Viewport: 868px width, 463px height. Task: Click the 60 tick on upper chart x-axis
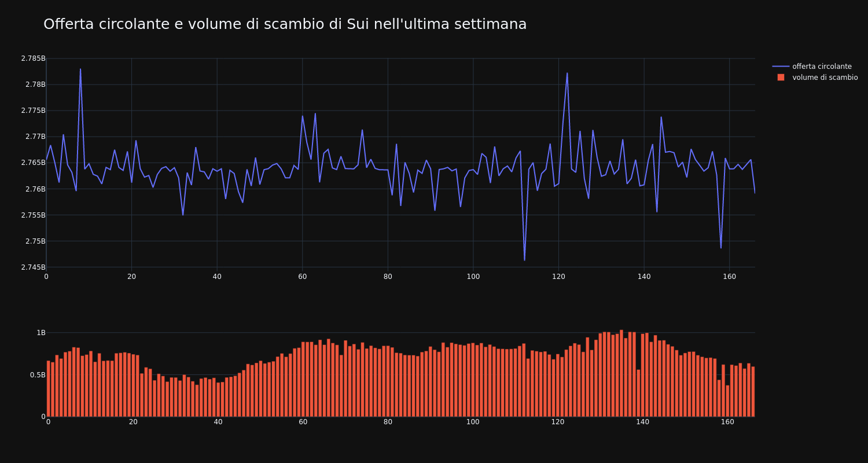click(302, 277)
